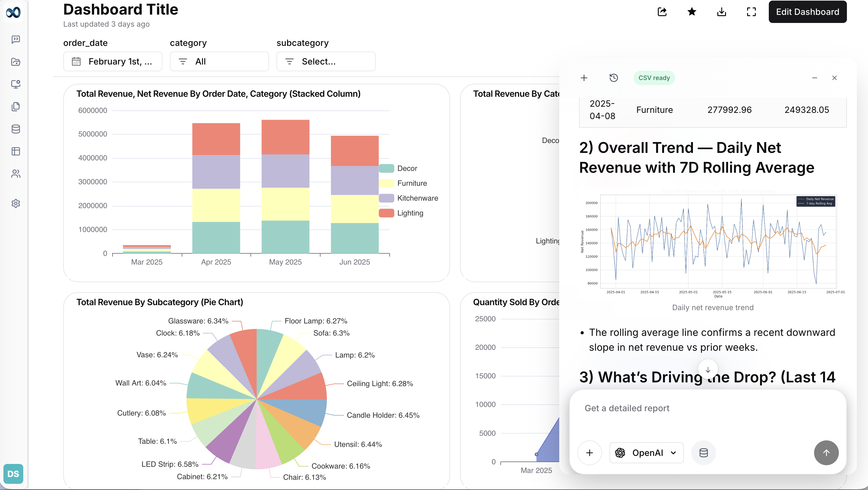The height and width of the screenshot is (490, 868).
Task: Open the settings gear in the sidebar
Action: pos(16,203)
